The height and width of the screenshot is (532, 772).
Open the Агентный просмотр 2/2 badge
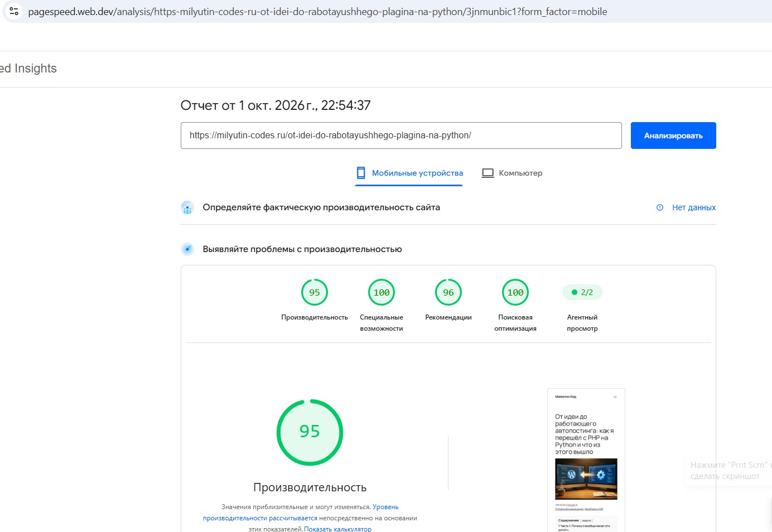[x=582, y=292]
